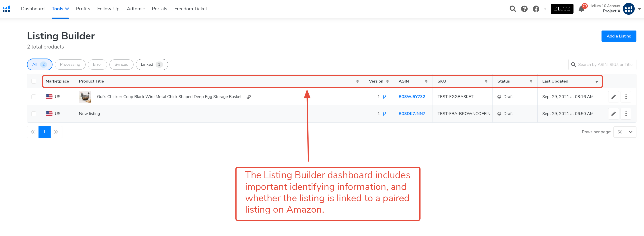Open ASIN link B08WJ5Y732
Screen dimensions: 644x236
pos(412,97)
